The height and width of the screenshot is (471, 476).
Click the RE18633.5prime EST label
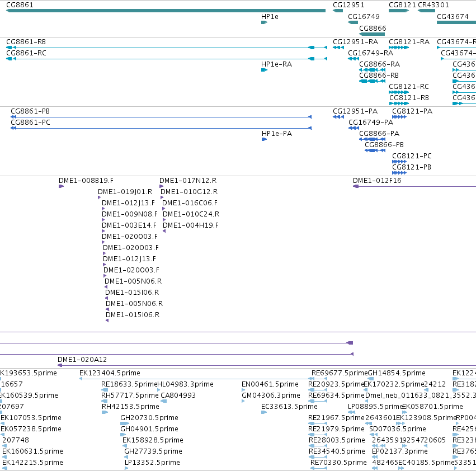(129, 384)
